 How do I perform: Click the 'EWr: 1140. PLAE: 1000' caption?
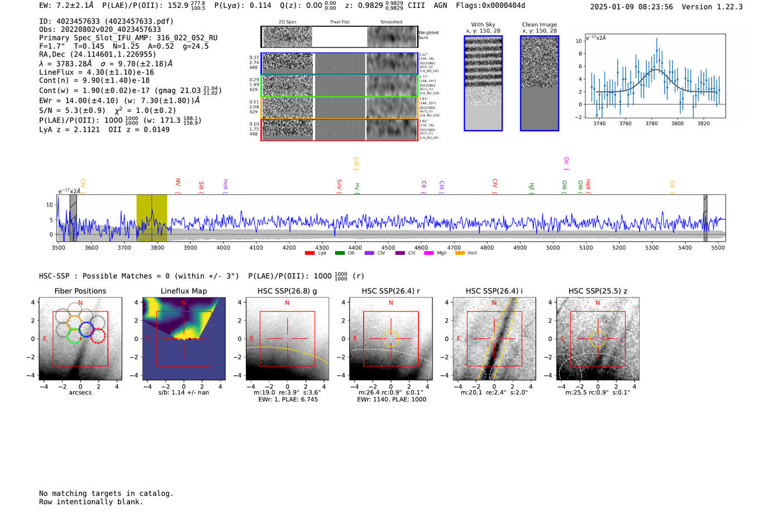(x=392, y=400)
